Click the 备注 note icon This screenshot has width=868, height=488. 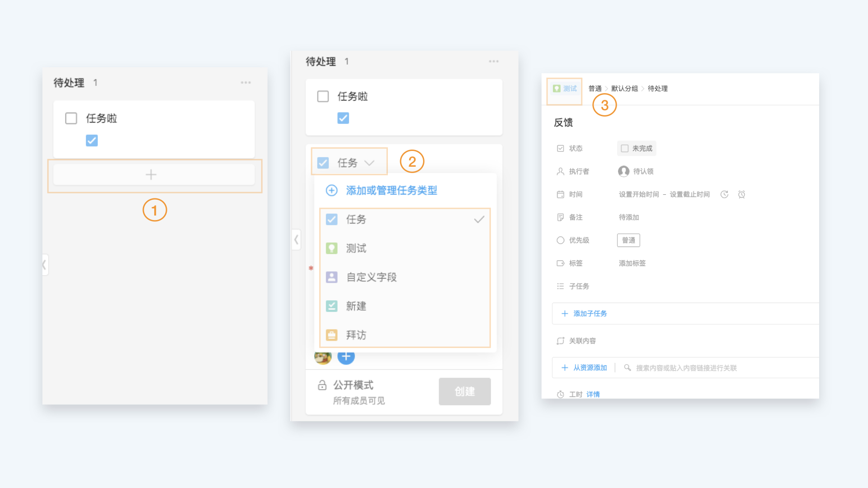click(561, 217)
